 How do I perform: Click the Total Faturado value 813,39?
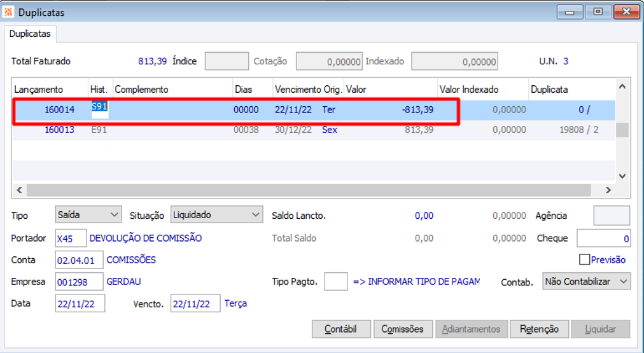coord(152,61)
